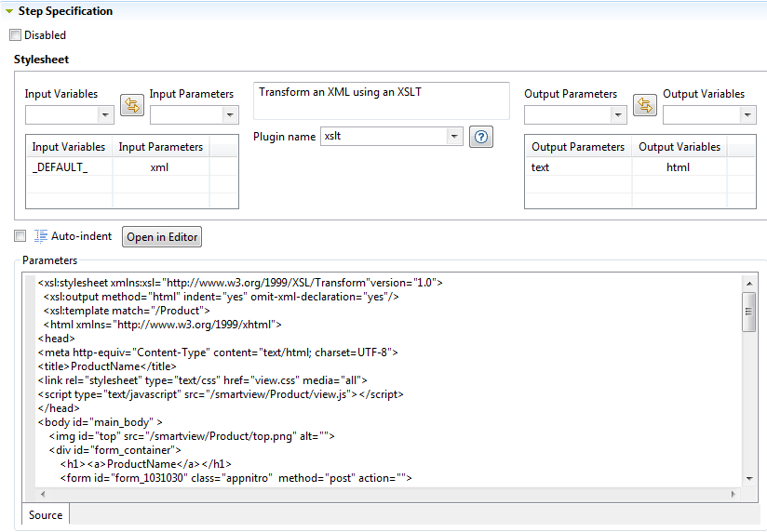
Task: Toggle the Auto-indent checkbox
Action: pyautogui.click(x=20, y=236)
